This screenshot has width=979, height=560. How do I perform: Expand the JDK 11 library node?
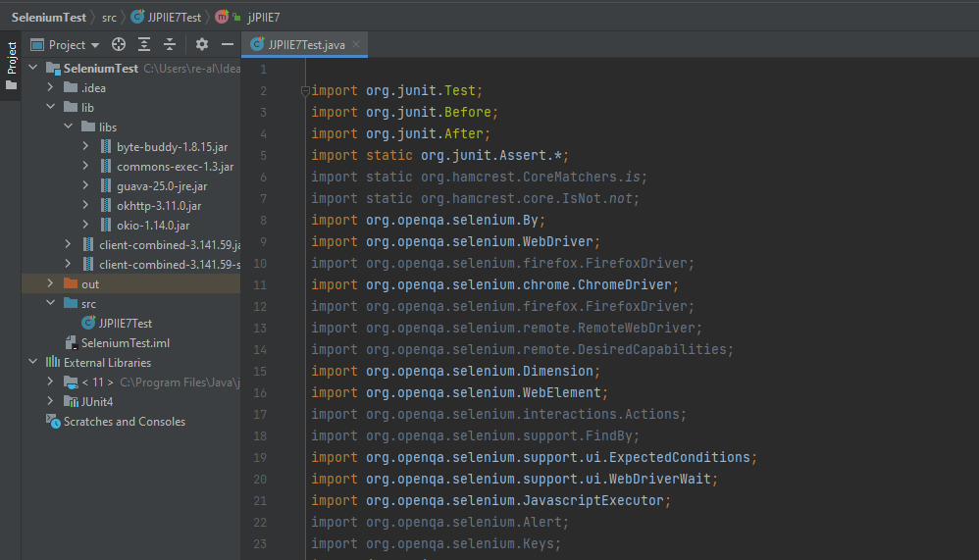click(51, 382)
